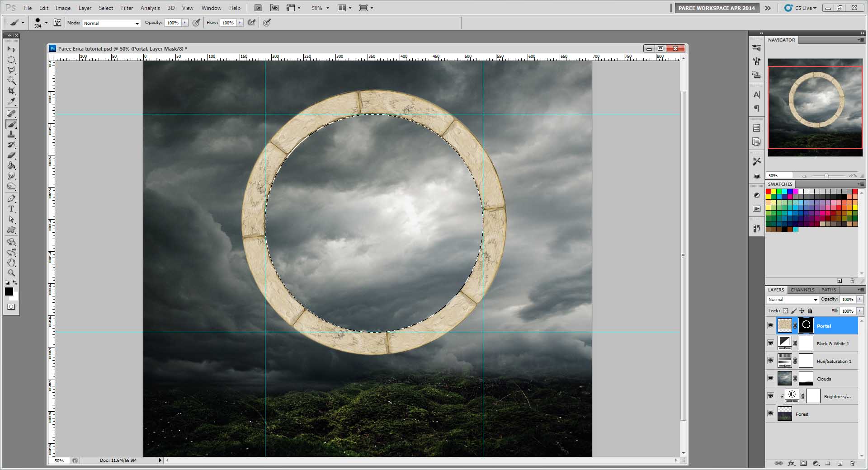Hide the Clouds layer
The width and height of the screenshot is (868, 470).
coord(770,378)
